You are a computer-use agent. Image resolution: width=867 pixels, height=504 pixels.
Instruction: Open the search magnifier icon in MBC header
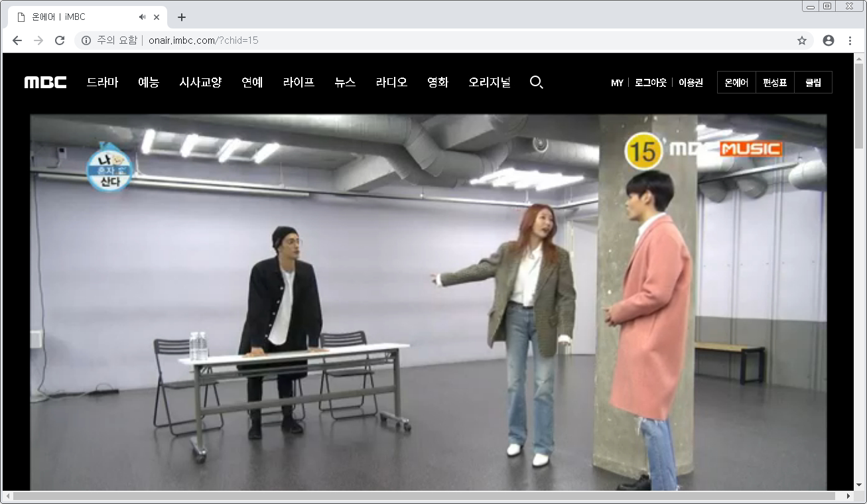point(537,82)
